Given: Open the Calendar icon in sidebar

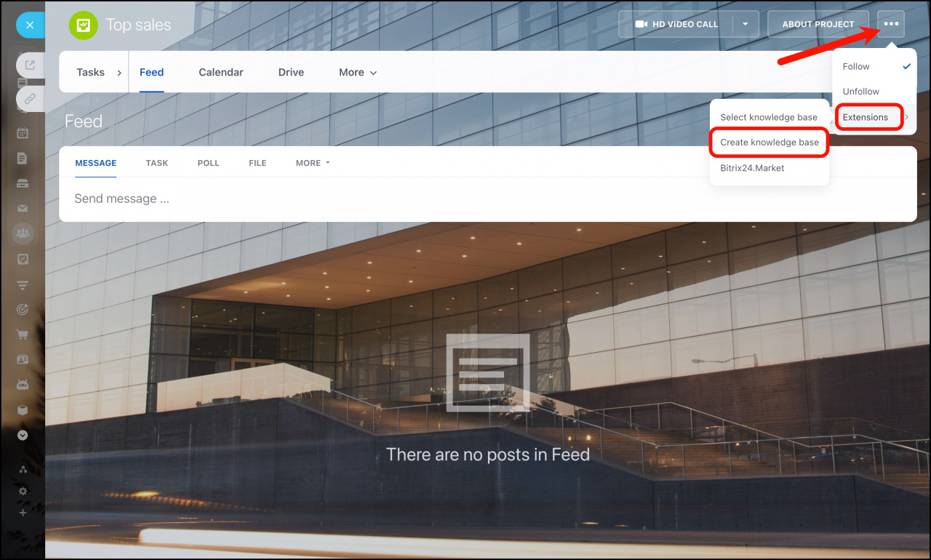Looking at the screenshot, I should click(x=23, y=133).
